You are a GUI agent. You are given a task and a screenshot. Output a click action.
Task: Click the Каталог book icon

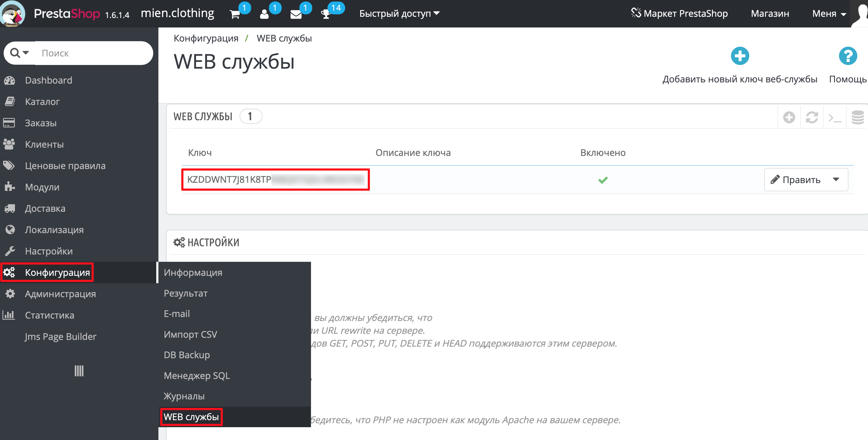click(x=10, y=101)
